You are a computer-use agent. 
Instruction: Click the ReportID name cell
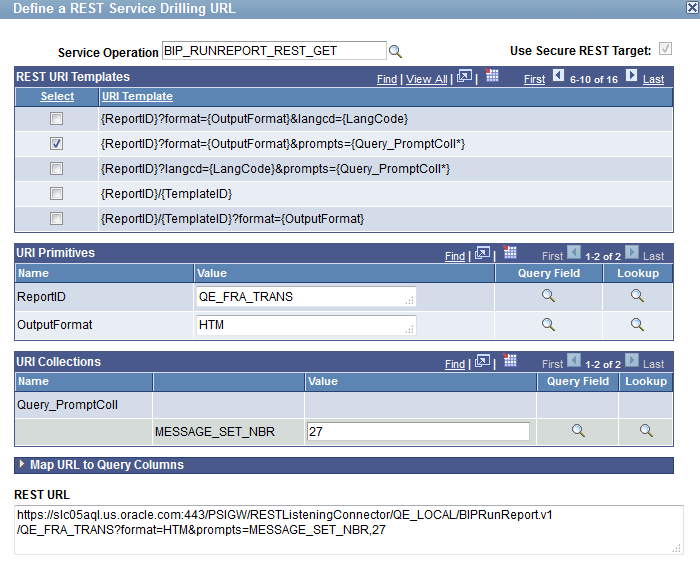point(41,297)
